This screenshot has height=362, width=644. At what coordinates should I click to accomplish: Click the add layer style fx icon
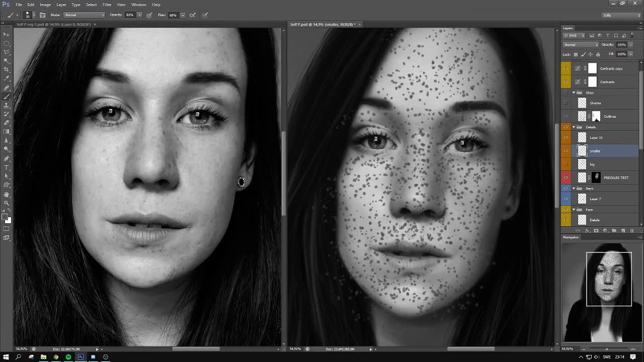[587, 231]
